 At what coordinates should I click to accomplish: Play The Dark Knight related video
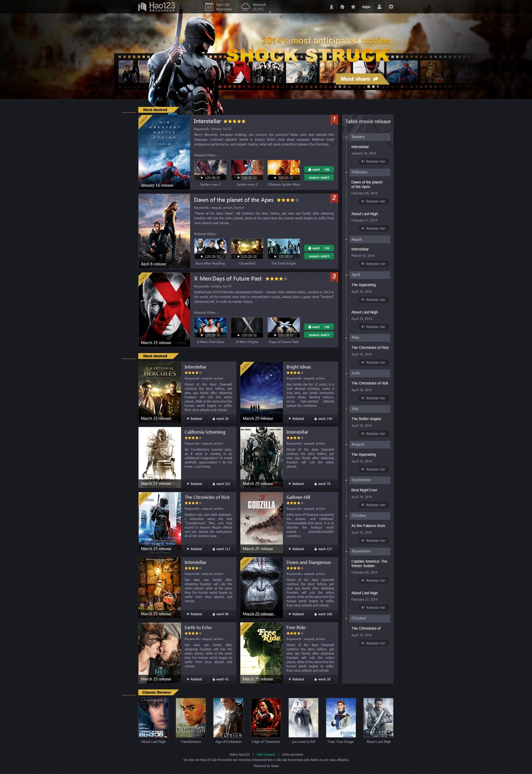click(284, 249)
